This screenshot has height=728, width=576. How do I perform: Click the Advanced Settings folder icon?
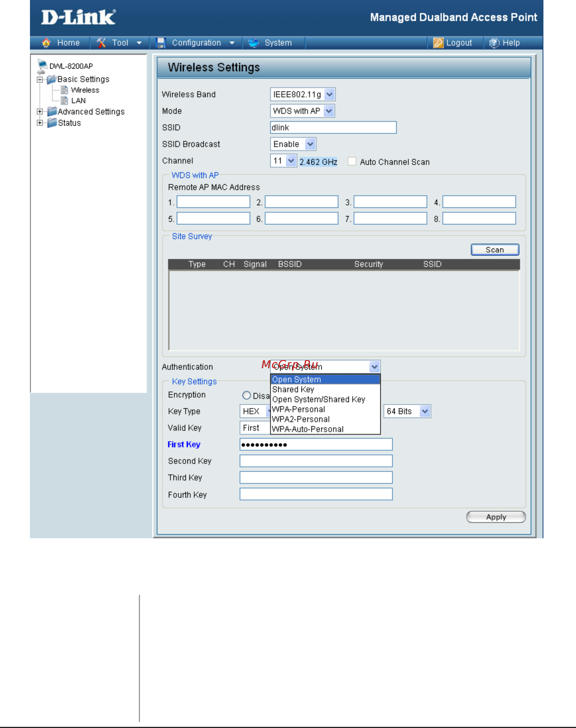pyautogui.click(x=52, y=112)
